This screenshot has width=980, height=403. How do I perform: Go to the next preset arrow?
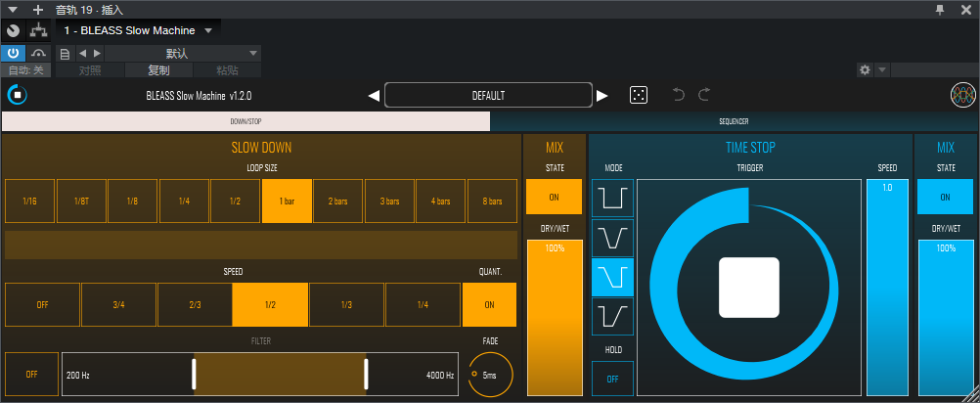pyautogui.click(x=602, y=96)
